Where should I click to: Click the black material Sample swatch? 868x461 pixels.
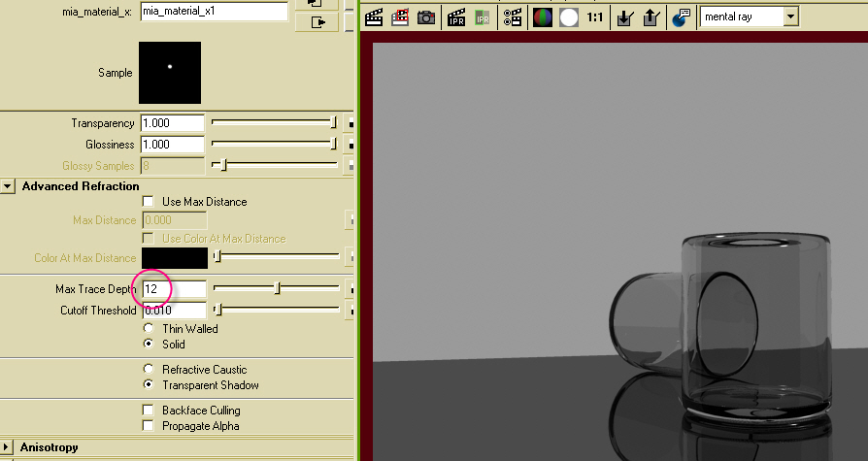pos(170,73)
